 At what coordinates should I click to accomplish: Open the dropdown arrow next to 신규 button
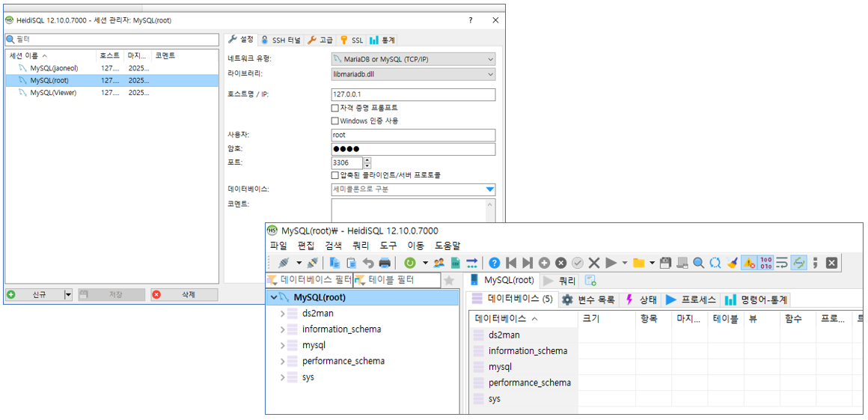[x=68, y=295]
